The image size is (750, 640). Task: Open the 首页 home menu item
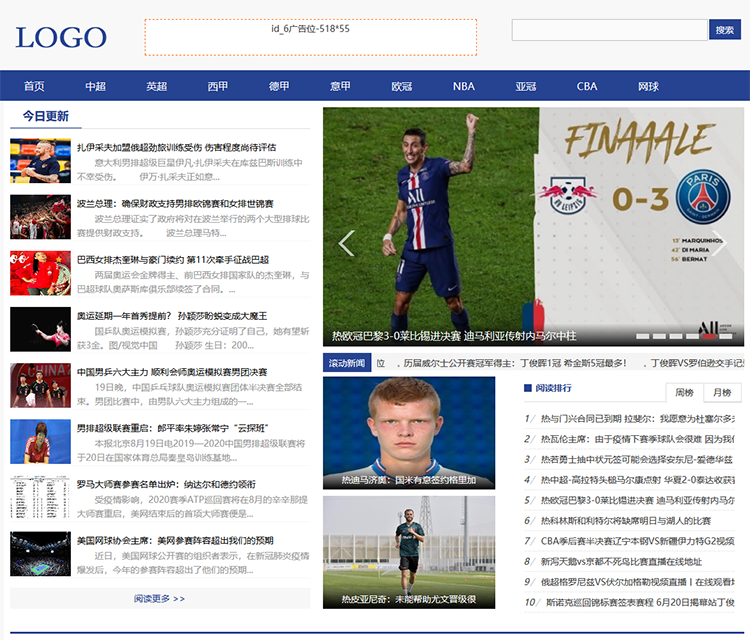click(34, 86)
